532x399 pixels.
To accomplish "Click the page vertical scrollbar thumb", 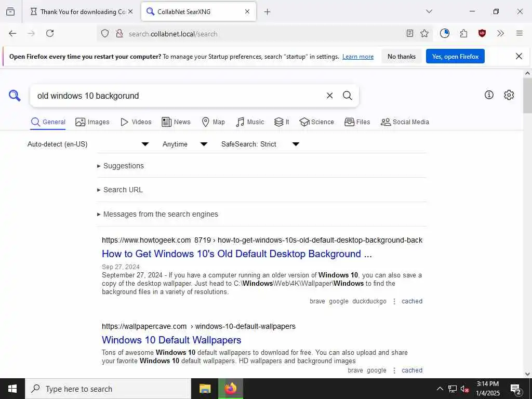I will (x=527, y=96).
